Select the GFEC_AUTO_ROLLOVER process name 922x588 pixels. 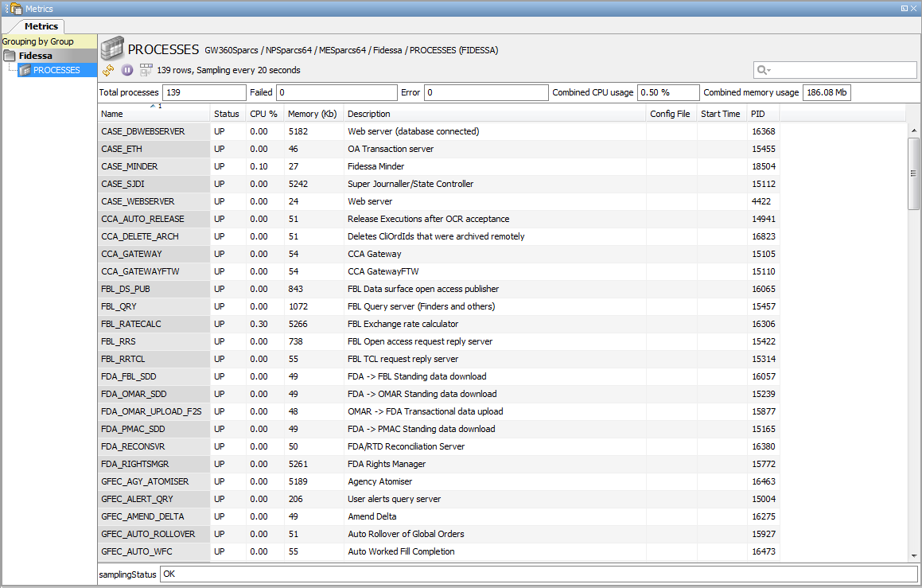point(148,534)
